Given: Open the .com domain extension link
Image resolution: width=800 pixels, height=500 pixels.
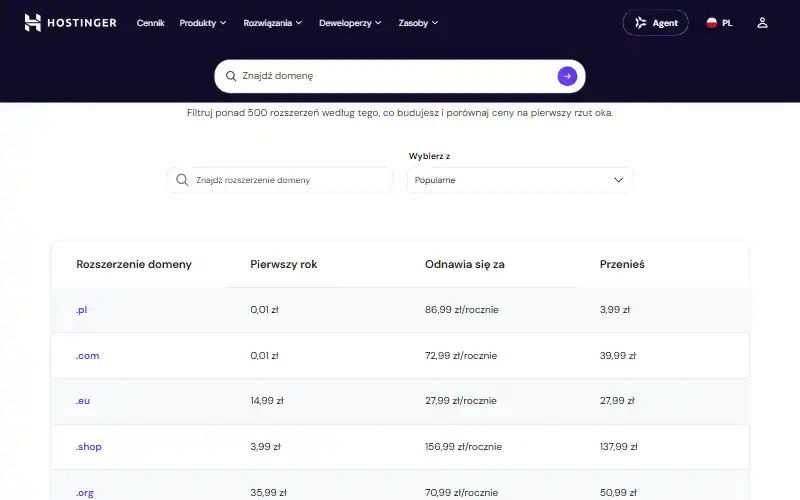Looking at the screenshot, I should click(87, 356).
